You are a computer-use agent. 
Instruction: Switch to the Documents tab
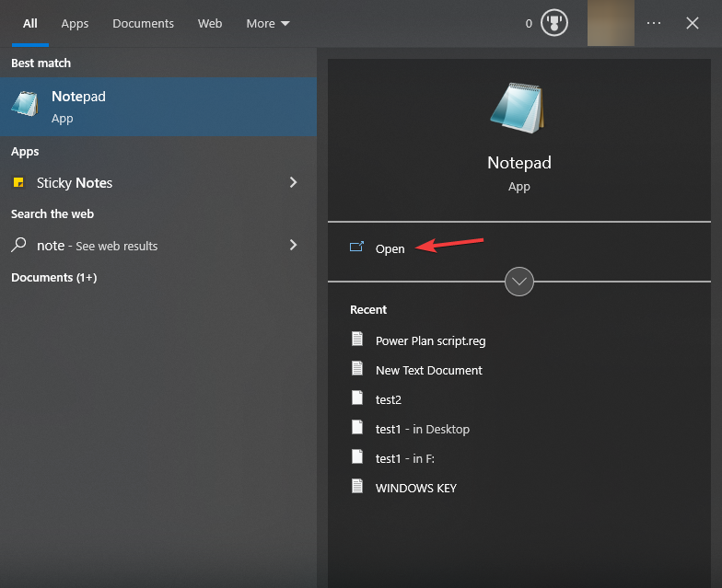143,24
